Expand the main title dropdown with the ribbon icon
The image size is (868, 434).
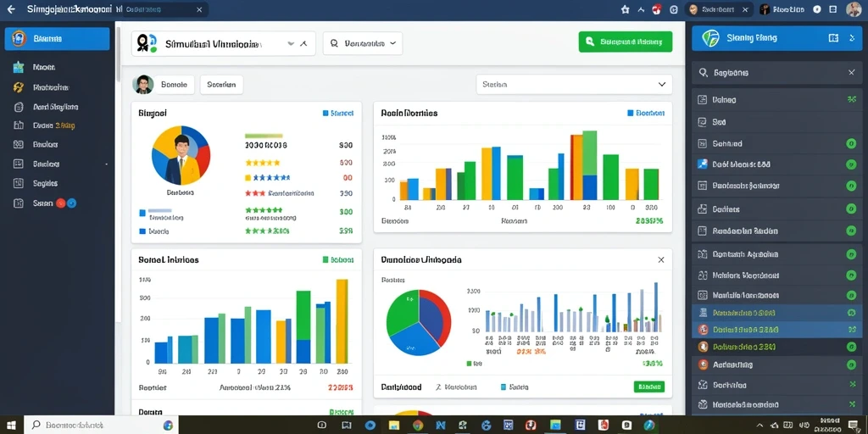coord(223,44)
